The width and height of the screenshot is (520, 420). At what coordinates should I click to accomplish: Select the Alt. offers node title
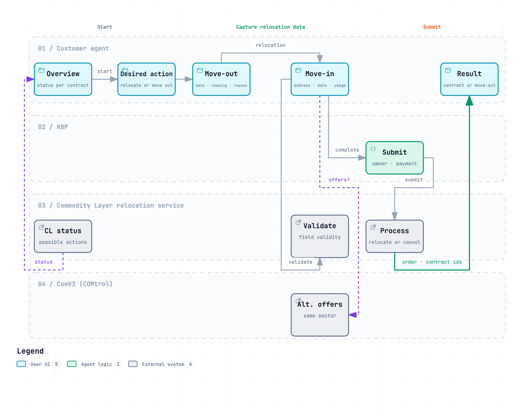(320, 304)
